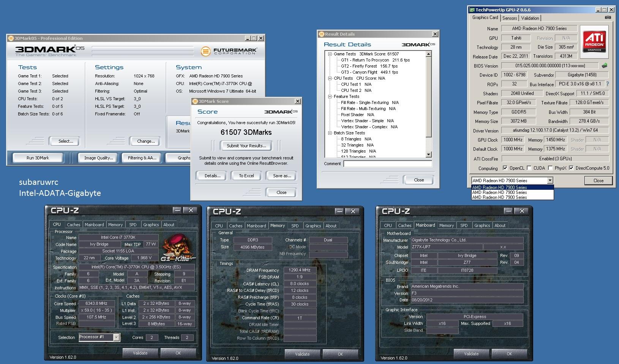Click the Close button in Result Details
The width and height of the screenshot is (619, 364).
pos(419,180)
